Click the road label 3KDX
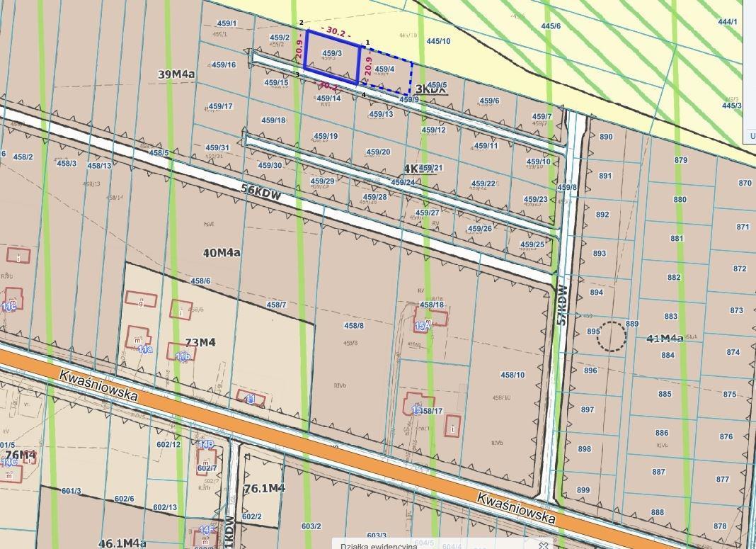 tap(431, 89)
